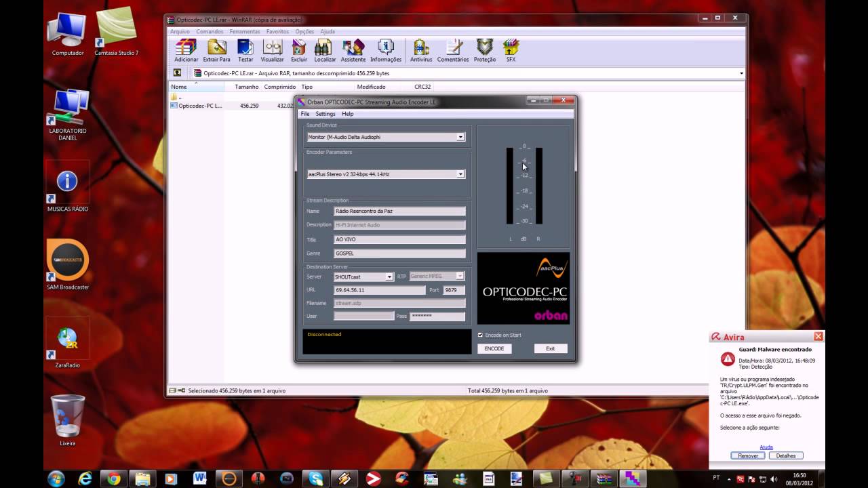Open the Server SHOUTcast dropdown

[389, 277]
